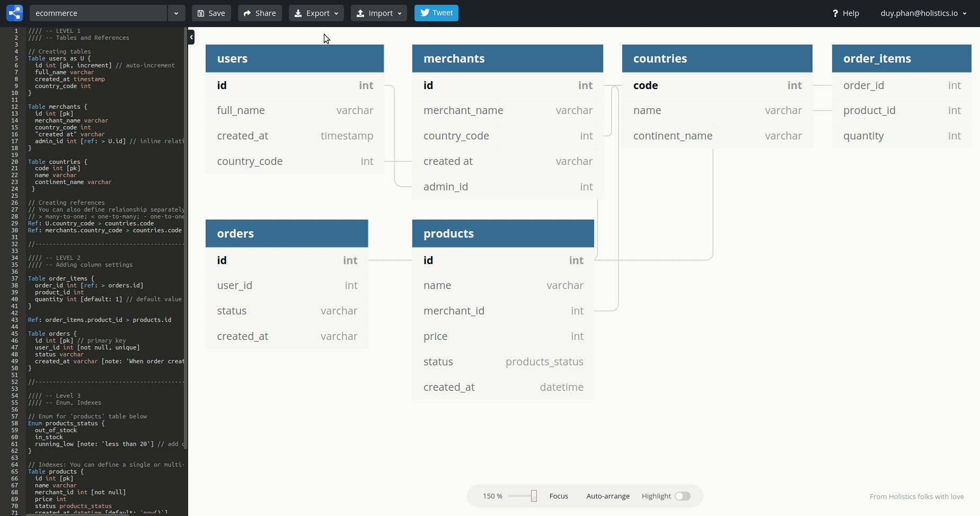
Task: Click Focus to center the diagram
Action: (559, 496)
